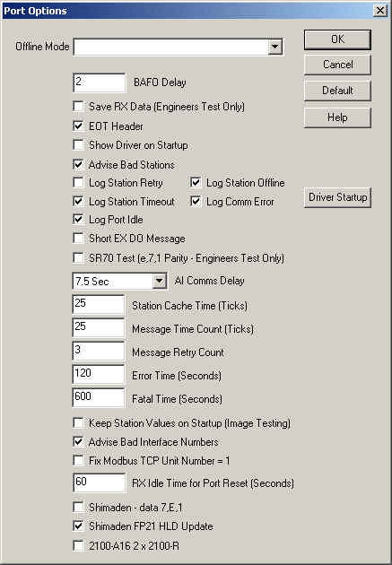Select the Fatal Time seconds field

(x=99, y=398)
